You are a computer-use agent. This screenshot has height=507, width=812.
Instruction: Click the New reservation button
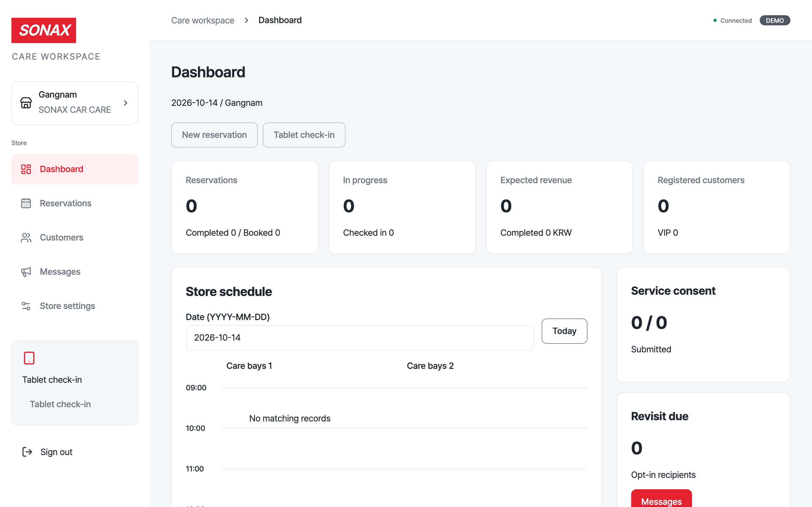[x=214, y=135]
